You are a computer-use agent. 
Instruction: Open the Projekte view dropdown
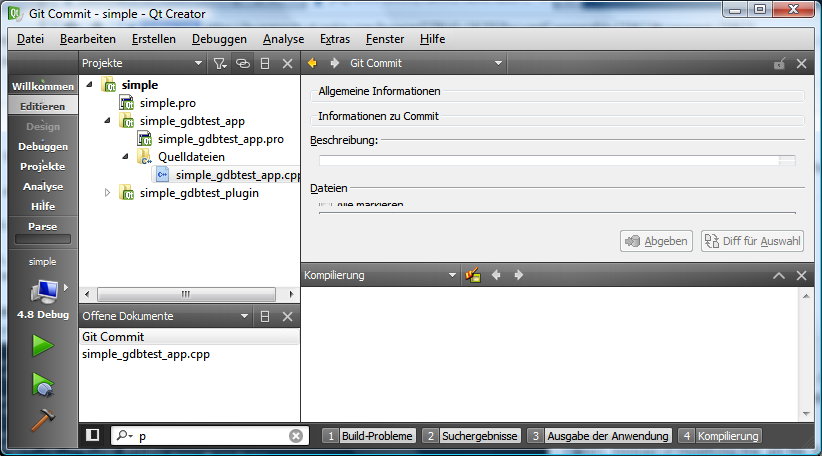[x=142, y=63]
